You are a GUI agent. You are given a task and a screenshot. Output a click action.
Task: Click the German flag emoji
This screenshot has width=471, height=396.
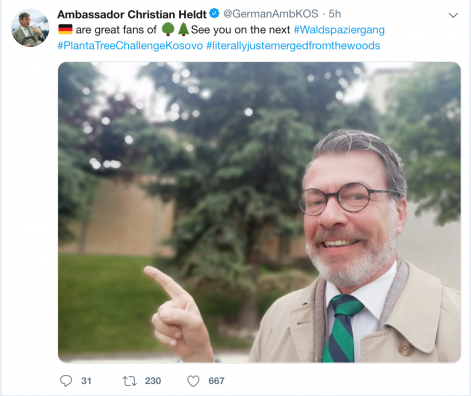pos(65,29)
